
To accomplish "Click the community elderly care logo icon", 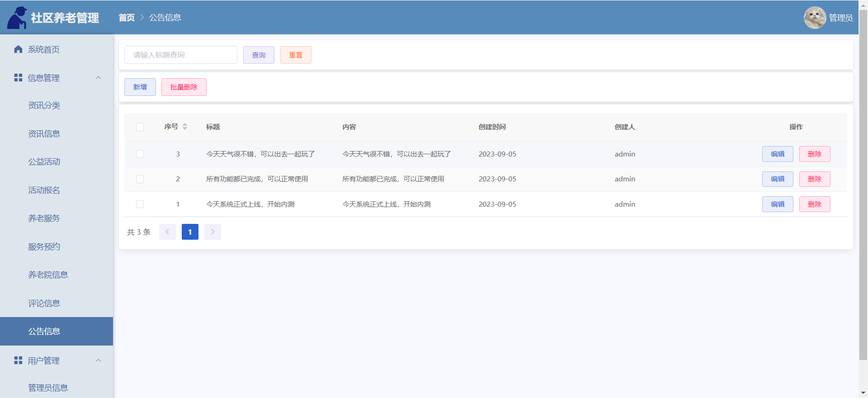I will pos(17,18).
